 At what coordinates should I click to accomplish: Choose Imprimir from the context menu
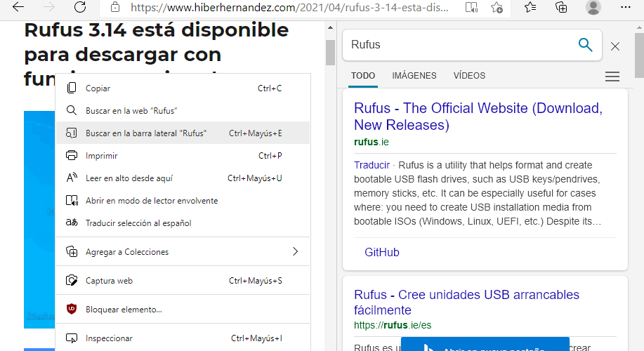pyautogui.click(x=183, y=156)
